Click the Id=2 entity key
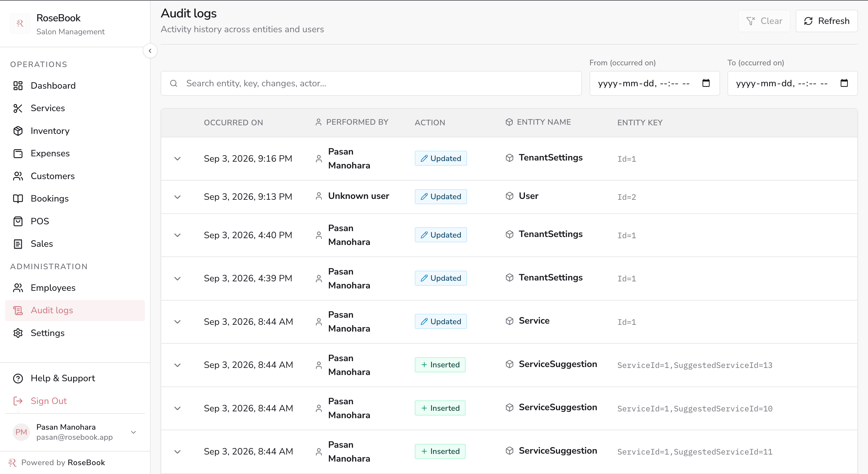This screenshot has height=474, width=868. tap(626, 197)
